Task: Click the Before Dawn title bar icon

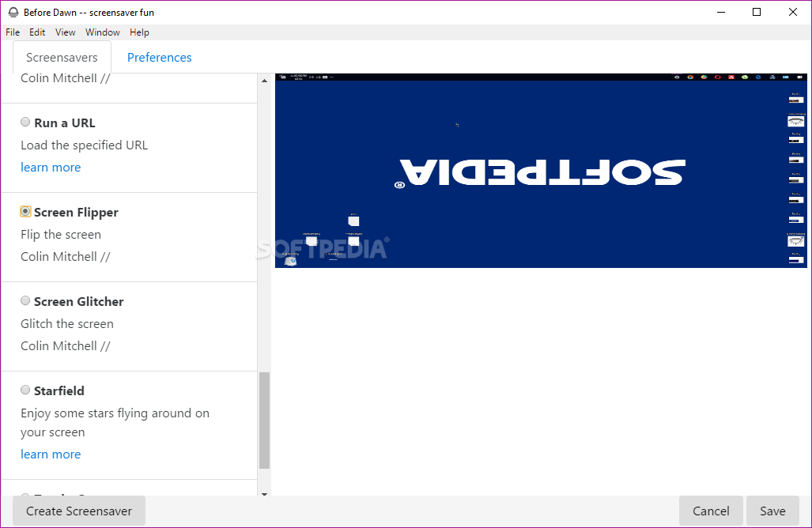Action: click(13, 12)
